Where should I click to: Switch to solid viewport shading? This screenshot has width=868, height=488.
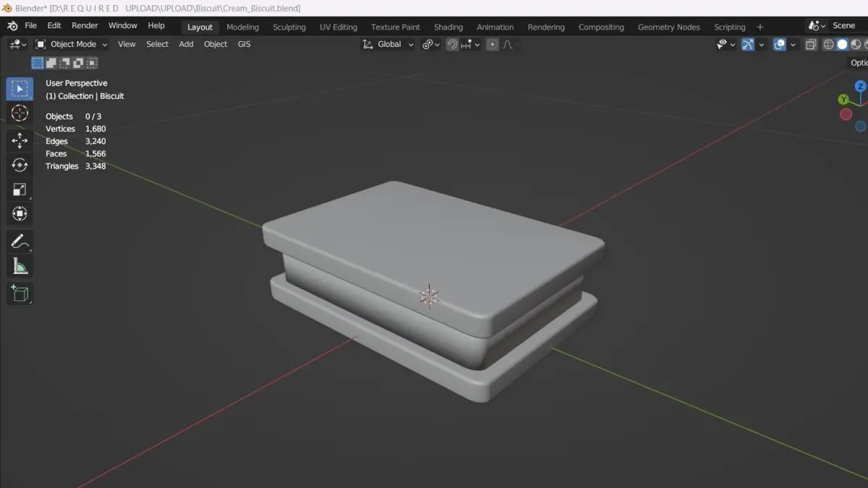pos(842,44)
